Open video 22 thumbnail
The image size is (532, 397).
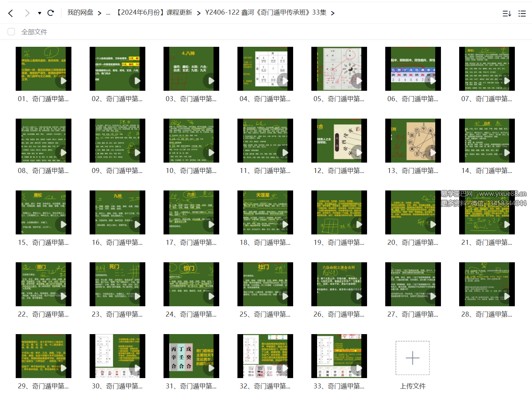pyautogui.click(x=43, y=284)
